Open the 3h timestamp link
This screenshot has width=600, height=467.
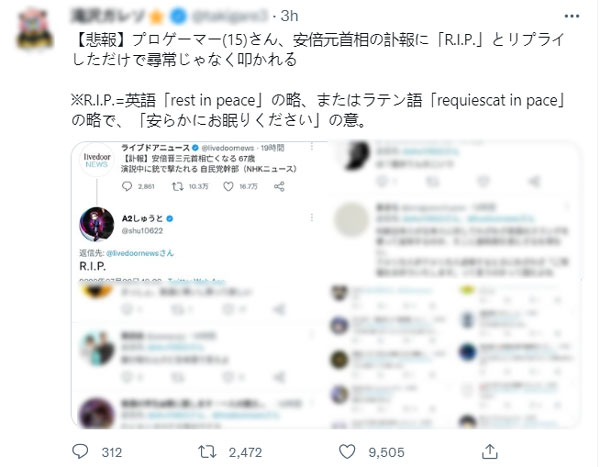289,16
